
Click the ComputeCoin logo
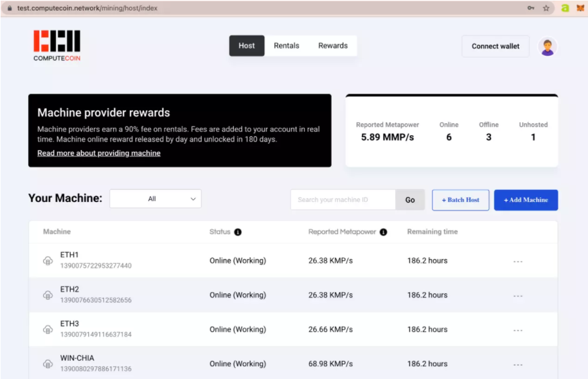57,45
